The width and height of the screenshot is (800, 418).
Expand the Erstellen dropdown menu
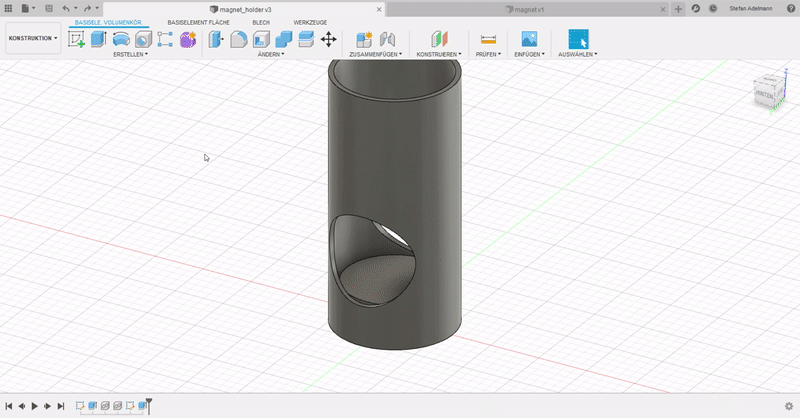[130, 54]
